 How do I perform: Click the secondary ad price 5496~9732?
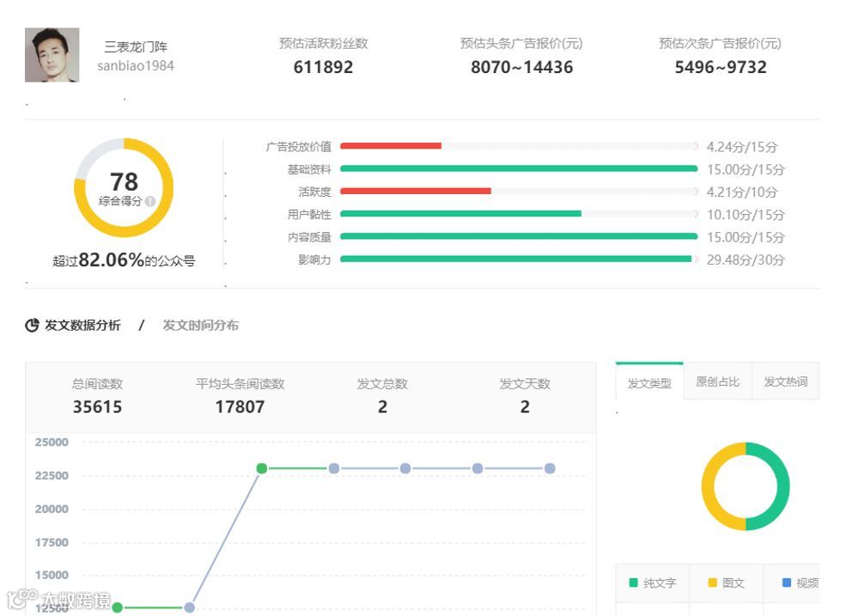(721, 67)
